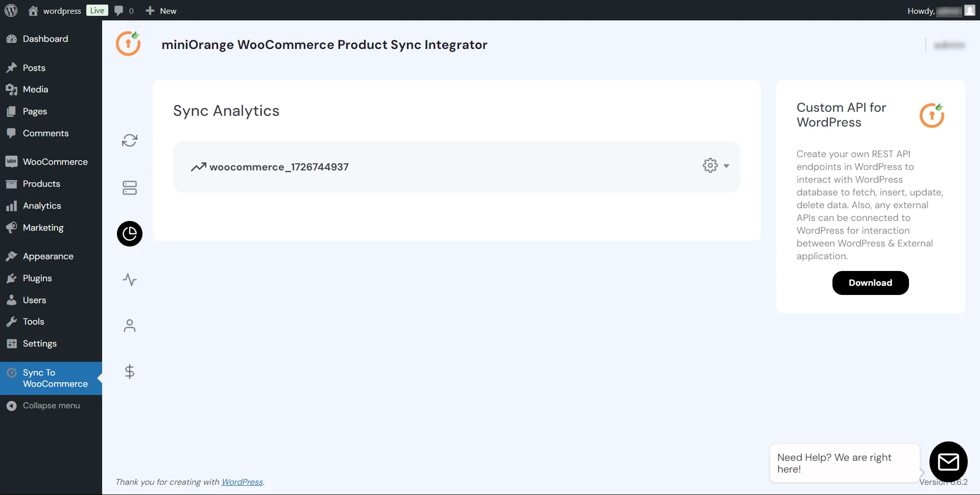Open the activity pulse line tab icon
This screenshot has height=495, width=980.
coord(130,280)
